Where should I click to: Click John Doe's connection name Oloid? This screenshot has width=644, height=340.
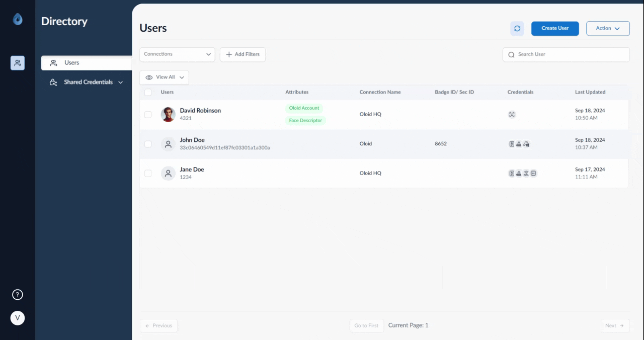click(x=366, y=144)
